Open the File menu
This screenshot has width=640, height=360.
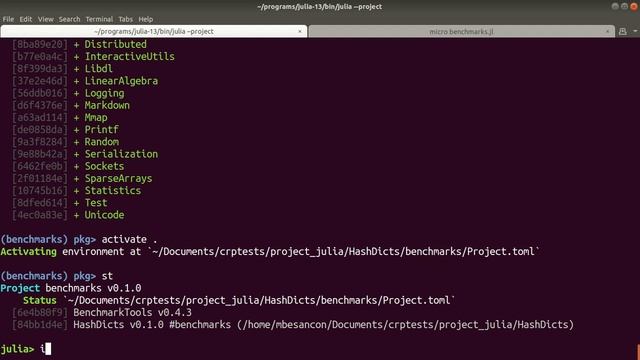(x=8, y=19)
